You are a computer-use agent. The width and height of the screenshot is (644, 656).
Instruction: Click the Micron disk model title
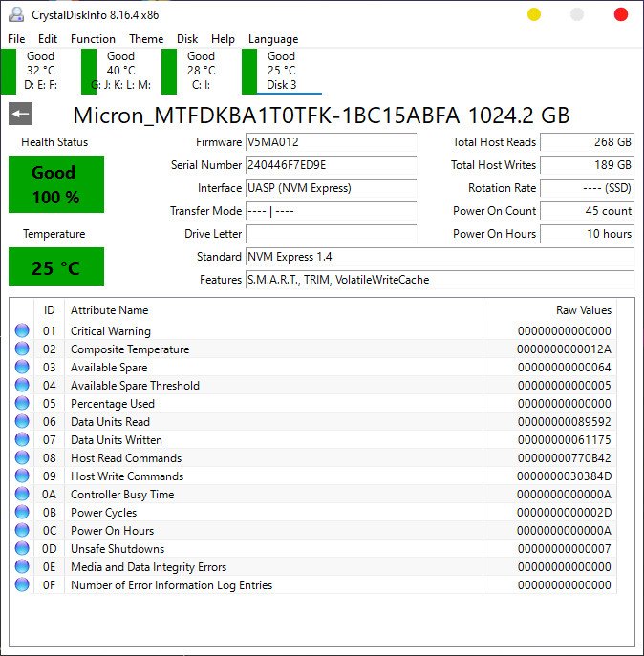(x=321, y=115)
